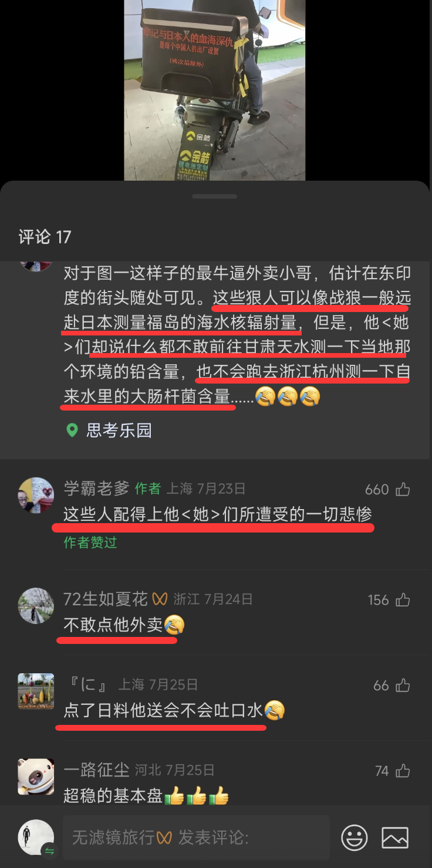Tap the 思考乐园 location pin icon

click(72, 430)
